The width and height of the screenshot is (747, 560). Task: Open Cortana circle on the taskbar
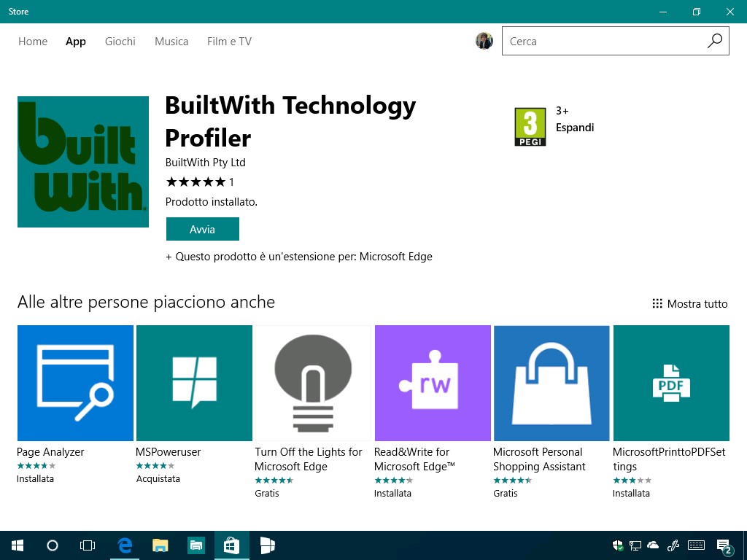53,545
